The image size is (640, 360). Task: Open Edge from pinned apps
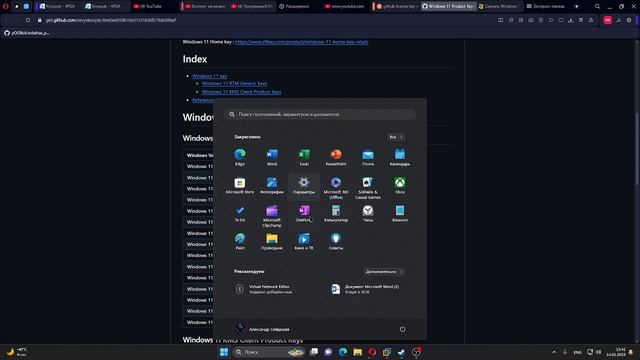[x=240, y=157]
